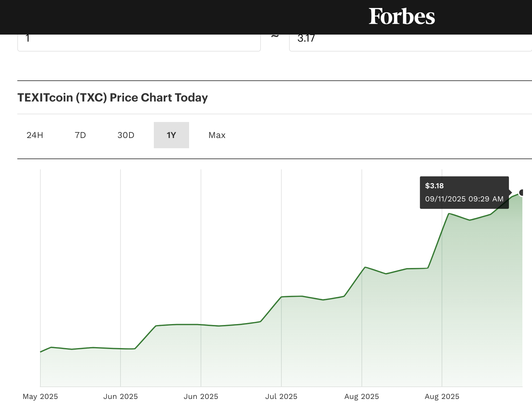Click the first Aug 2025 axis label
The image size is (532, 406).
(362, 396)
